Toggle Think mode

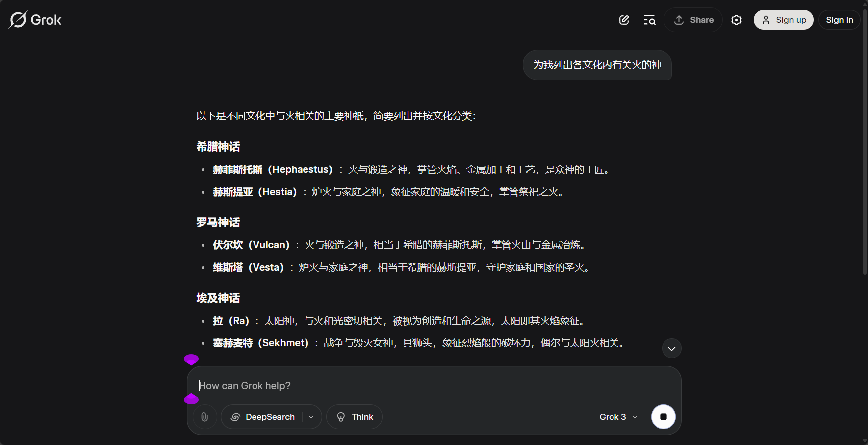355,417
